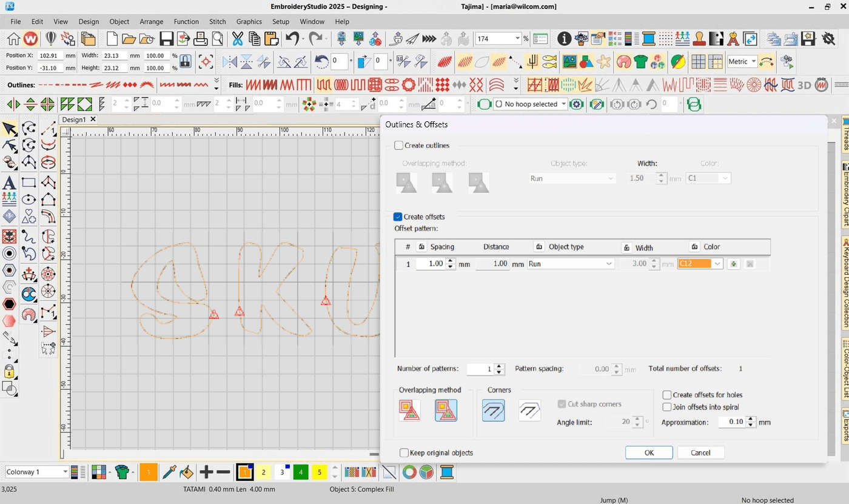Click the Cancel button
849x504 pixels.
tap(700, 452)
